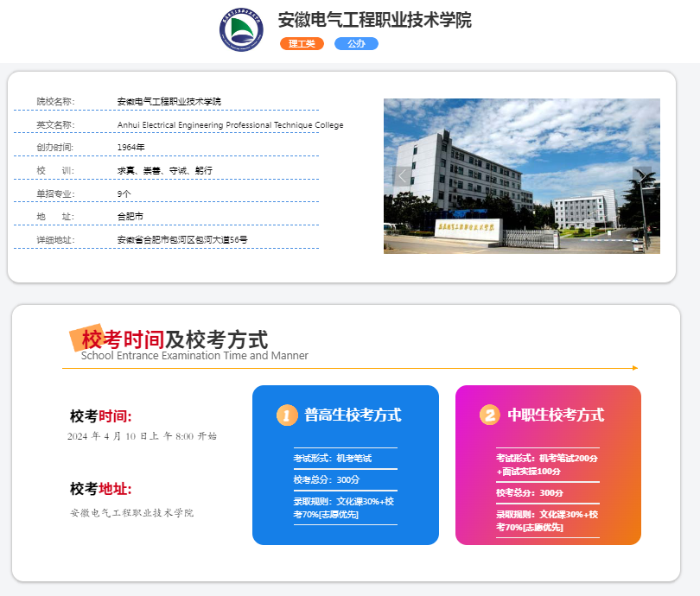700x596 pixels.
Task: Click detailed address 安徽省合肥市包河区包河大道56号
Action: (182, 239)
